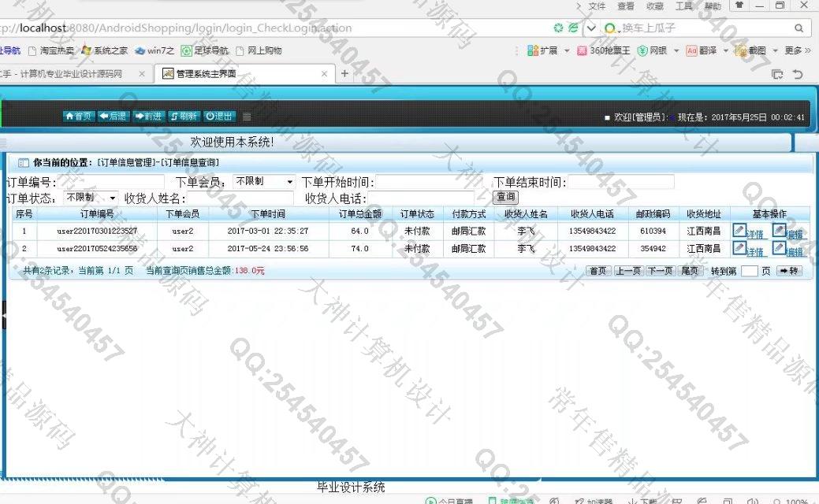Switch to the 计算机专业毕业设计源码网 tab
The width and height of the screenshot is (819, 504).
(70, 74)
